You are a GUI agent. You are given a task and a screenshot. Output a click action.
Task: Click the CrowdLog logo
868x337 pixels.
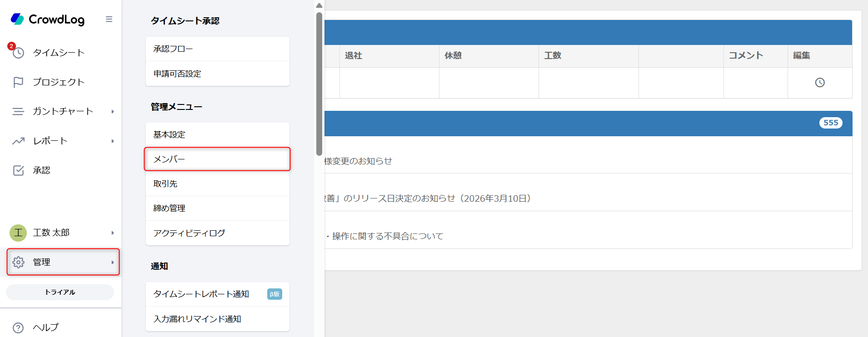tap(48, 19)
